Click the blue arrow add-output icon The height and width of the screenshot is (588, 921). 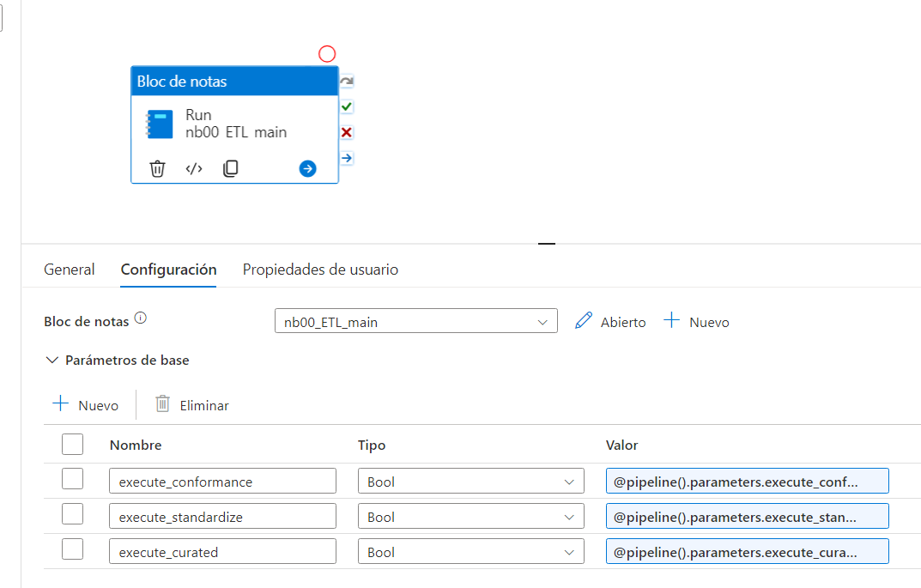(307, 169)
